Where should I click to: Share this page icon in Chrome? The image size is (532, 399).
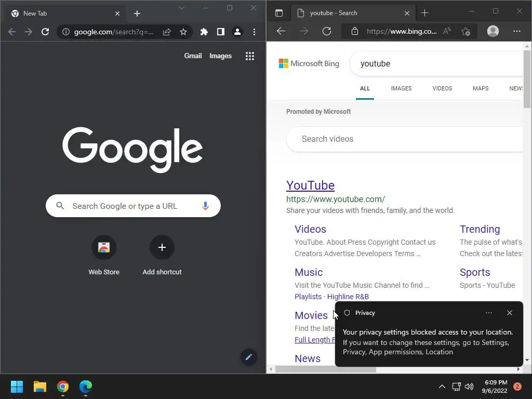[x=167, y=32]
